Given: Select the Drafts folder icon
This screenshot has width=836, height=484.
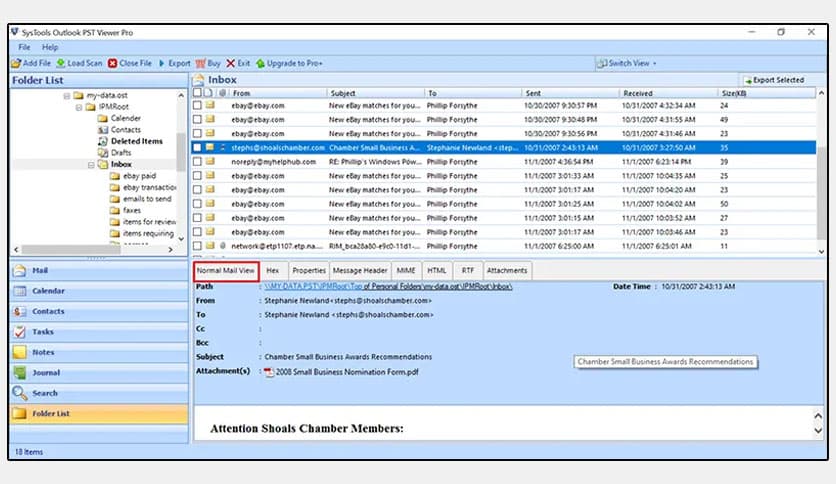Looking at the screenshot, I should point(103,153).
